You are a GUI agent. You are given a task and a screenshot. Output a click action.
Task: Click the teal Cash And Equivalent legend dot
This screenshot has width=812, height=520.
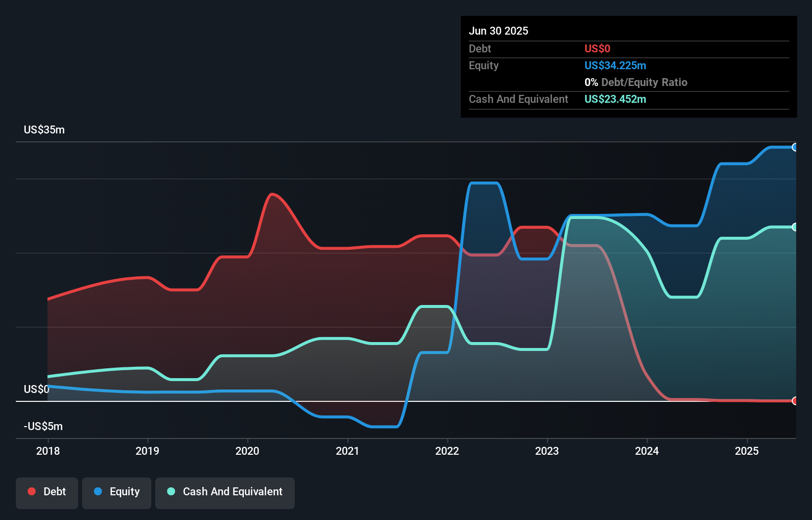(x=171, y=491)
